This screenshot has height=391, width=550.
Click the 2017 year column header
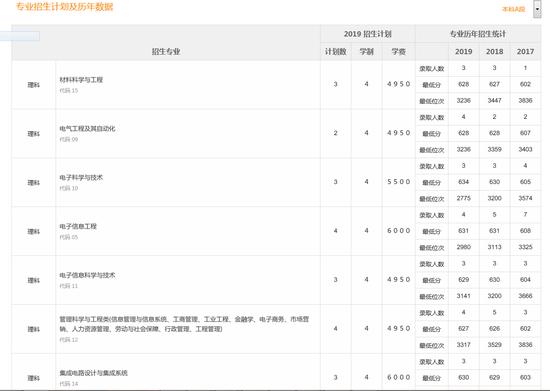[x=525, y=52]
